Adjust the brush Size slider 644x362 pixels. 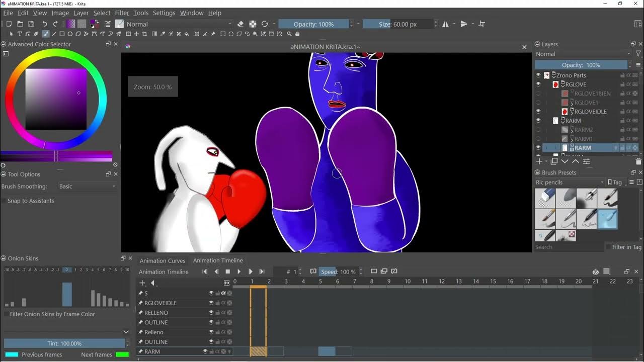pos(397,24)
